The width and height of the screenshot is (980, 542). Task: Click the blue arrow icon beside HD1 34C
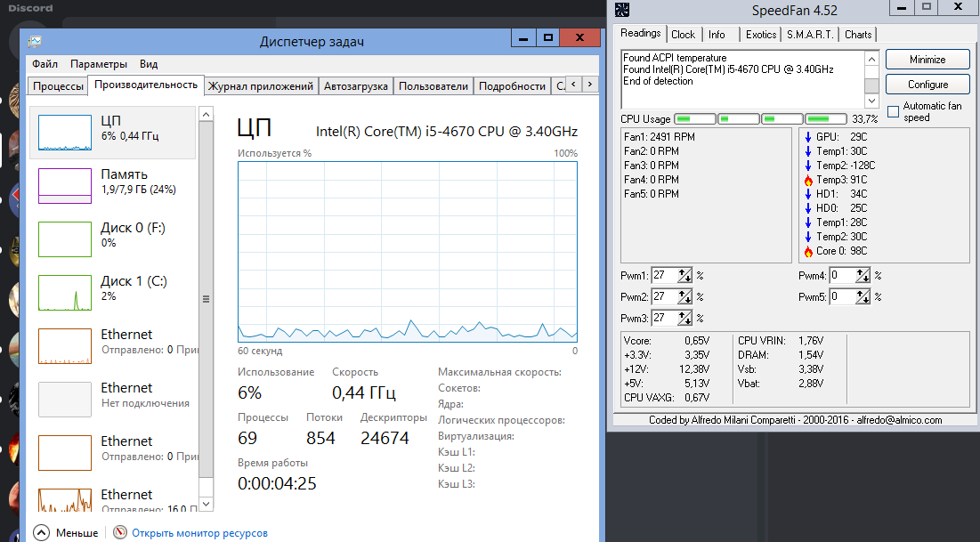(808, 194)
